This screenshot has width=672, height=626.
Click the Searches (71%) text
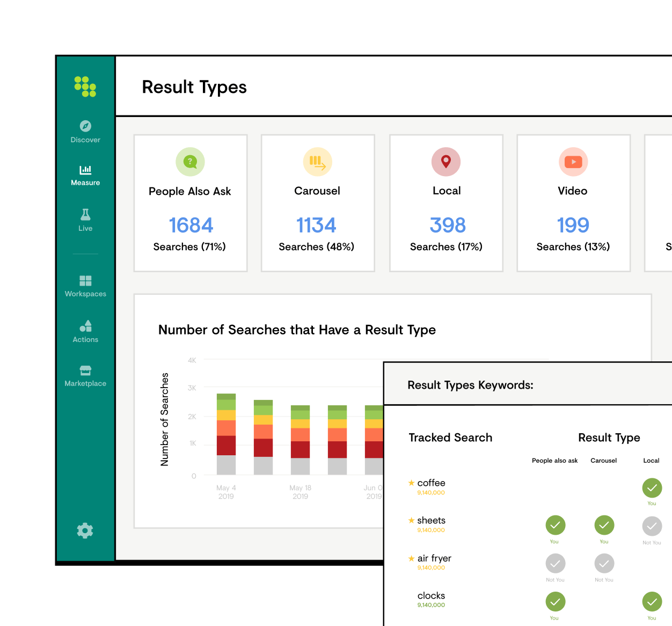tap(189, 247)
